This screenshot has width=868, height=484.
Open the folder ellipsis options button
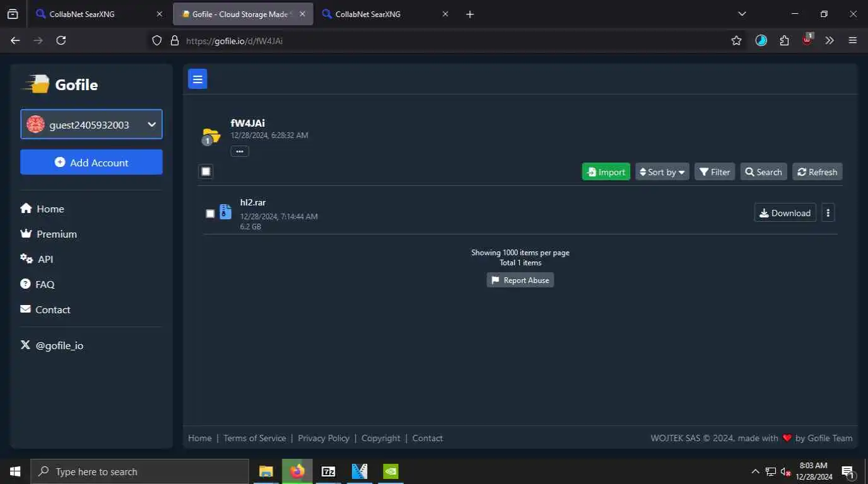[240, 151]
